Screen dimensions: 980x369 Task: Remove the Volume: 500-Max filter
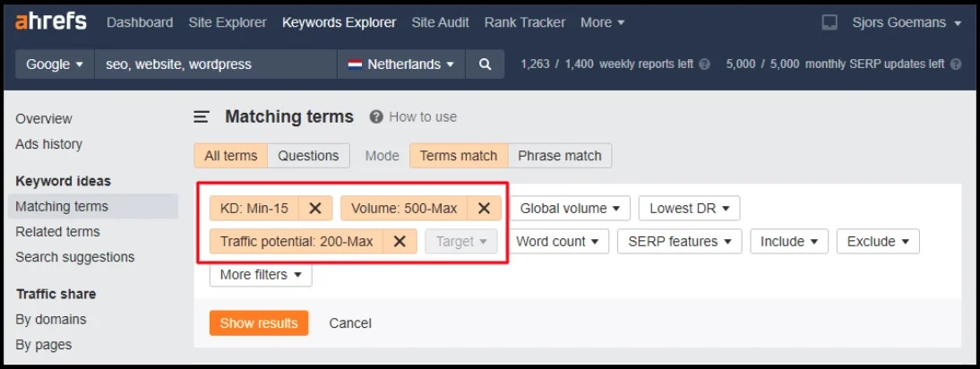tap(484, 208)
